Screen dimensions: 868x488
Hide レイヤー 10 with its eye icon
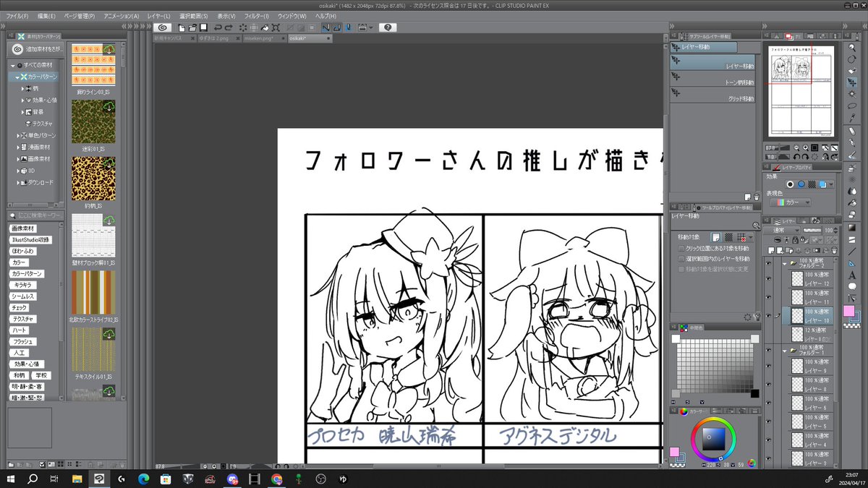(x=769, y=316)
